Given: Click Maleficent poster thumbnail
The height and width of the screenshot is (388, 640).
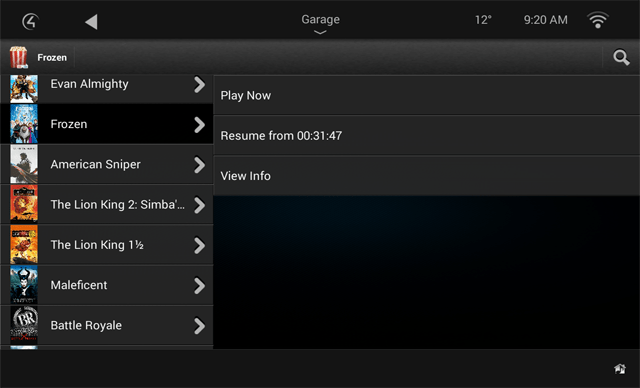Looking at the screenshot, I should pos(24,285).
